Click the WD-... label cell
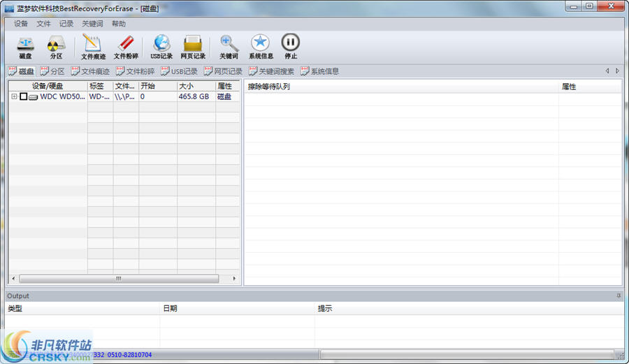629x364 pixels. click(100, 96)
